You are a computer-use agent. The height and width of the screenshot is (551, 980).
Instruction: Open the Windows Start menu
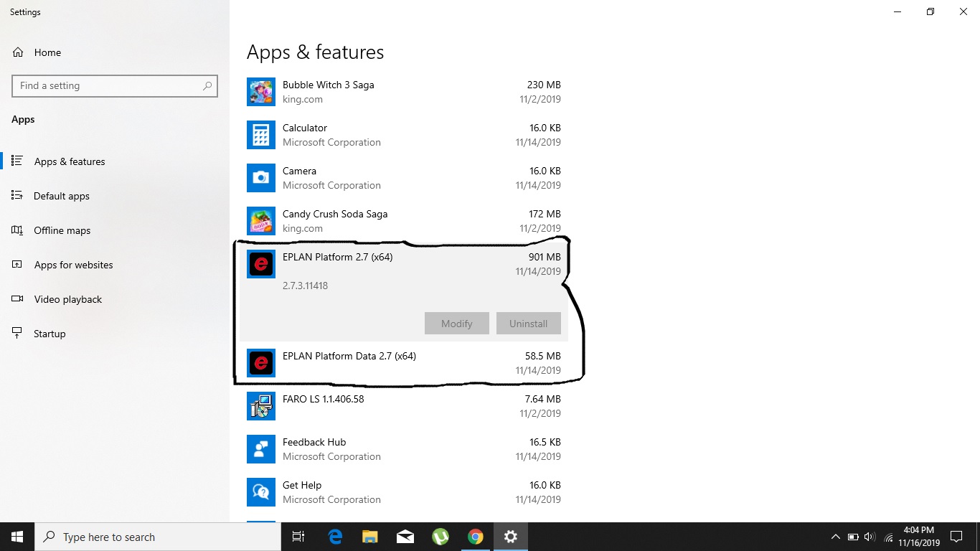[x=17, y=537]
